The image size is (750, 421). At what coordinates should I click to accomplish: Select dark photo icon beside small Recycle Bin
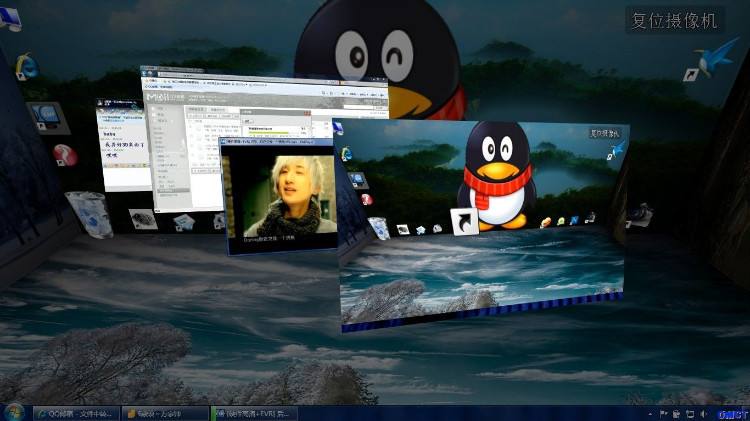(403, 230)
